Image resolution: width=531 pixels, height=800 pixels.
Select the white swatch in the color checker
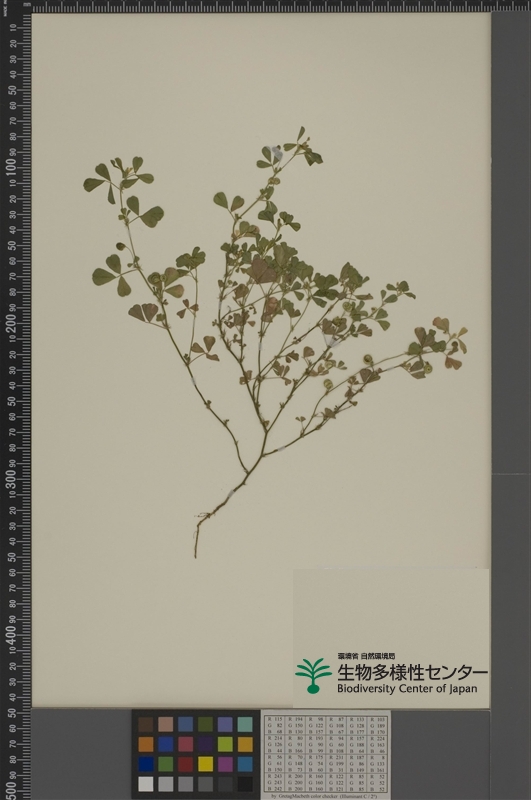(145, 784)
